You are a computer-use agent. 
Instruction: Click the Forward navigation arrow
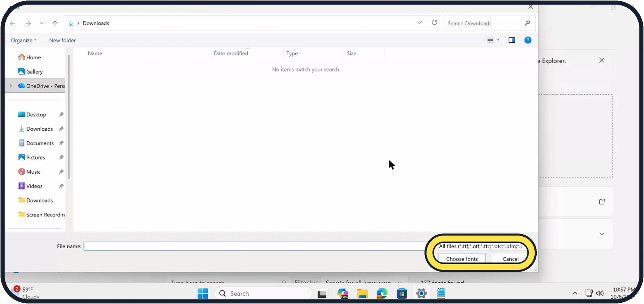(28, 23)
